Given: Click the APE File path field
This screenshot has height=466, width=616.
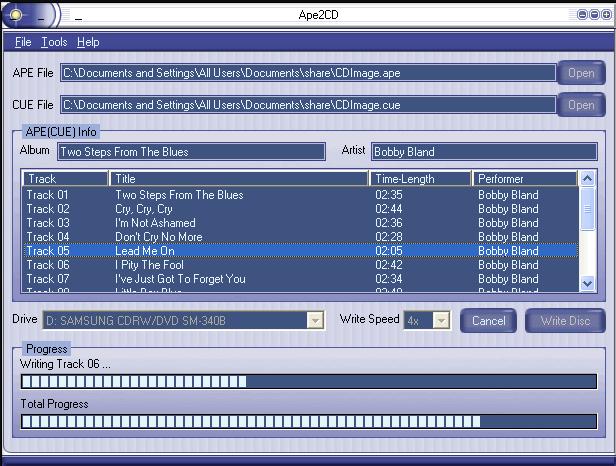Looking at the screenshot, I should click(x=308, y=73).
